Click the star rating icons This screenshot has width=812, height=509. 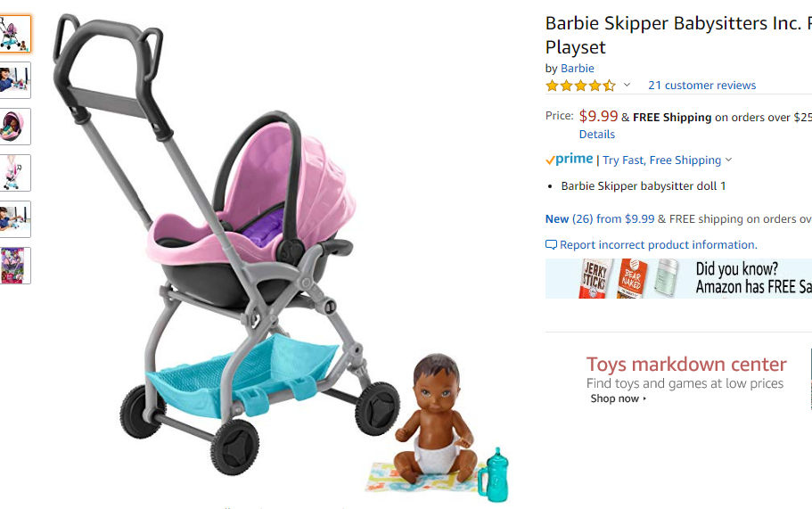click(x=580, y=86)
